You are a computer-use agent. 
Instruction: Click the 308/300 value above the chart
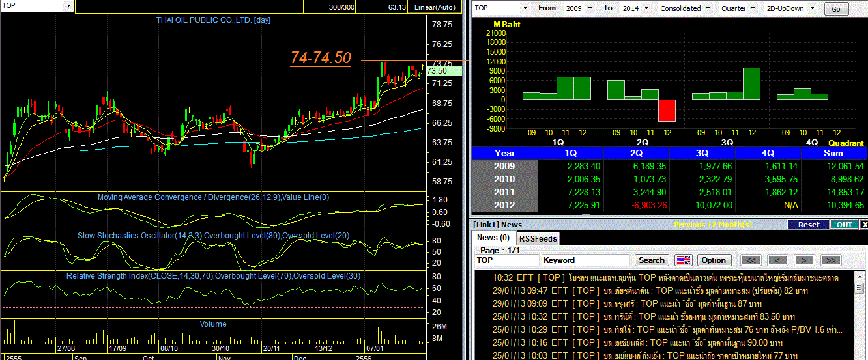[341, 7]
